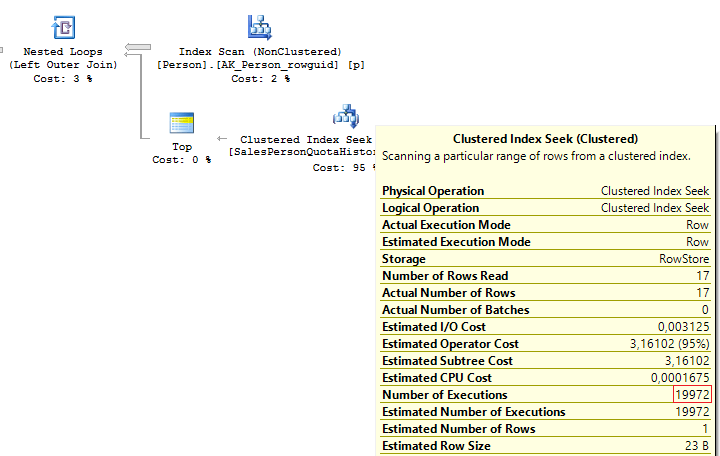The image size is (720, 456).
Task: Click the Estimated Number of Rows row
Action: 546,428
